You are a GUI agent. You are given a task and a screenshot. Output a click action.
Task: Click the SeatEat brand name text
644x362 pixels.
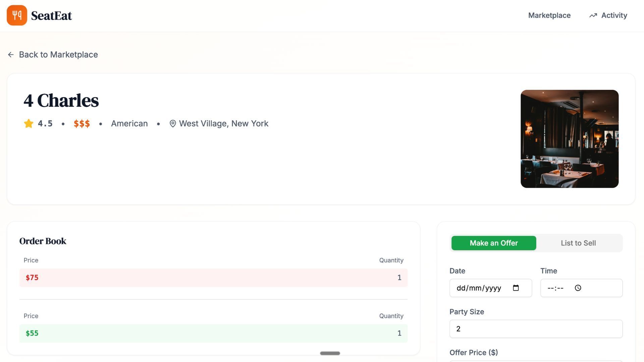[51, 16]
